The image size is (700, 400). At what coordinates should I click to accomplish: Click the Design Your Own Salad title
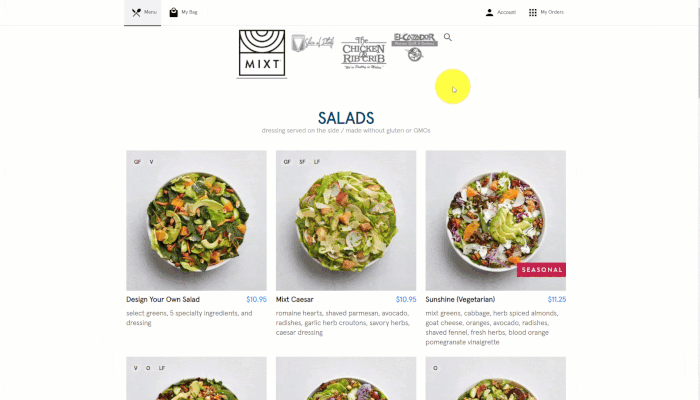click(x=163, y=300)
